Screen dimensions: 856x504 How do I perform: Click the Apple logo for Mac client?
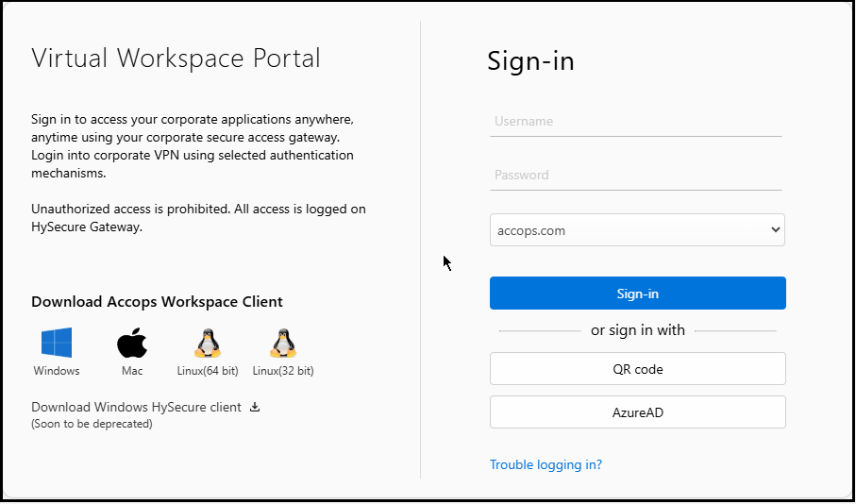point(132,342)
